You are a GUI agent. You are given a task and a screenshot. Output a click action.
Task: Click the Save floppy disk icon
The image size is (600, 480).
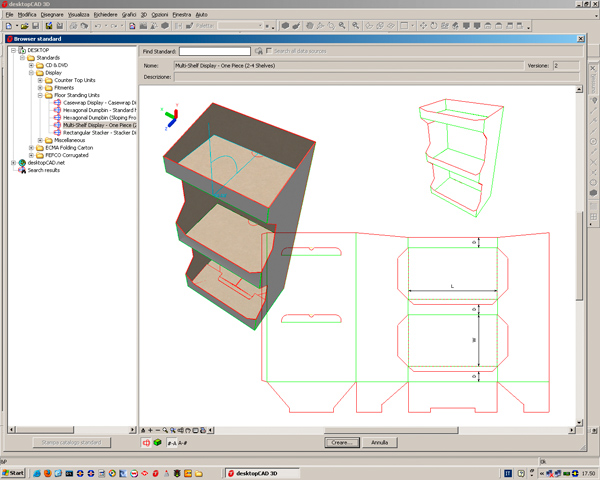coord(36,26)
